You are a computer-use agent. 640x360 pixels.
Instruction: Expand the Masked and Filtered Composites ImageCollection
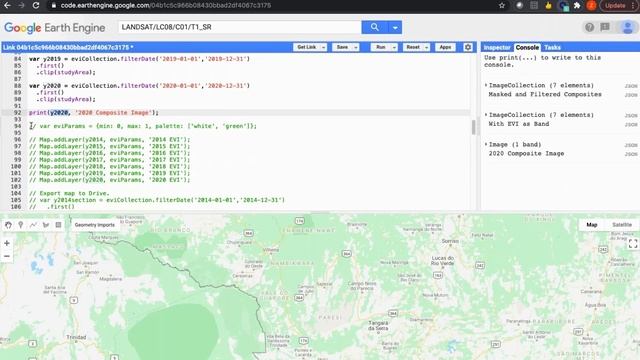pyautogui.click(x=486, y=85)
